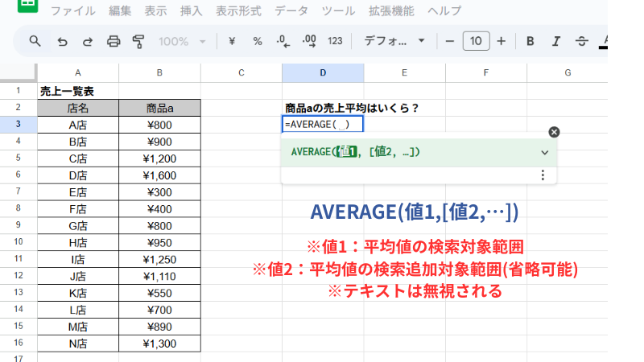The image size is (644, 362).
Task: Select cell M店
Action: pos(78,327)
